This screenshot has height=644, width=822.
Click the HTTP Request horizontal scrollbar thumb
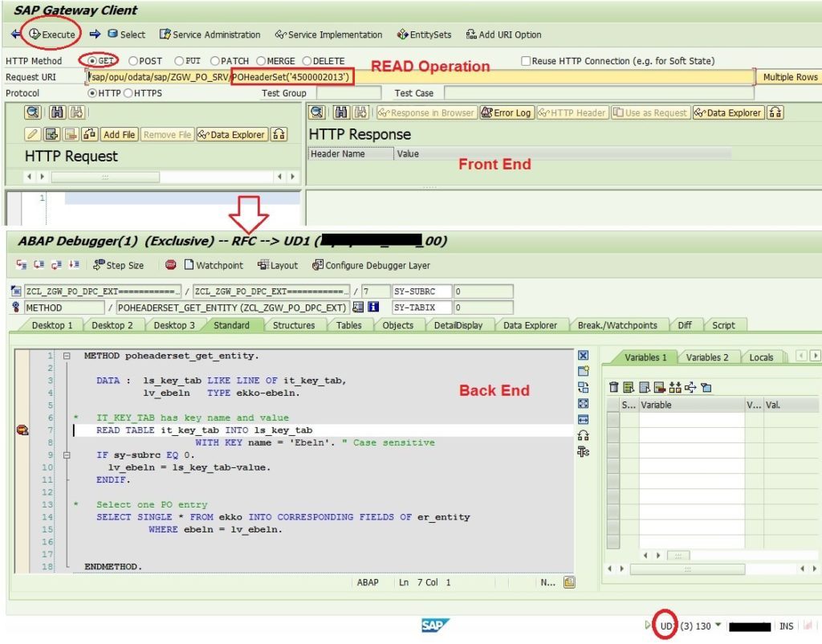click(x=105, y=177)
